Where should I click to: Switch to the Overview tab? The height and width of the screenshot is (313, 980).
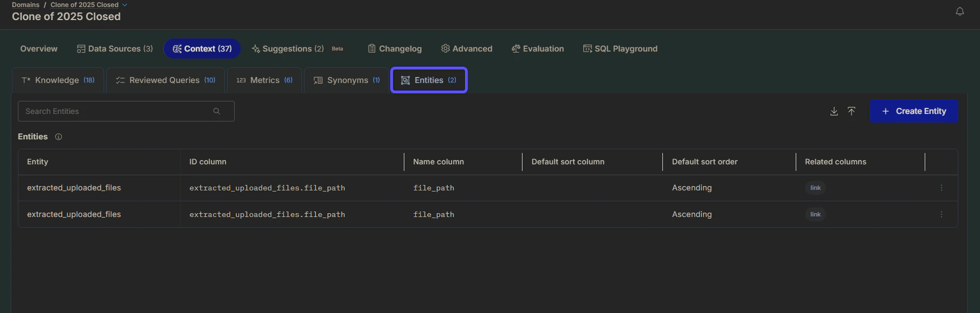tap(38, 49)
